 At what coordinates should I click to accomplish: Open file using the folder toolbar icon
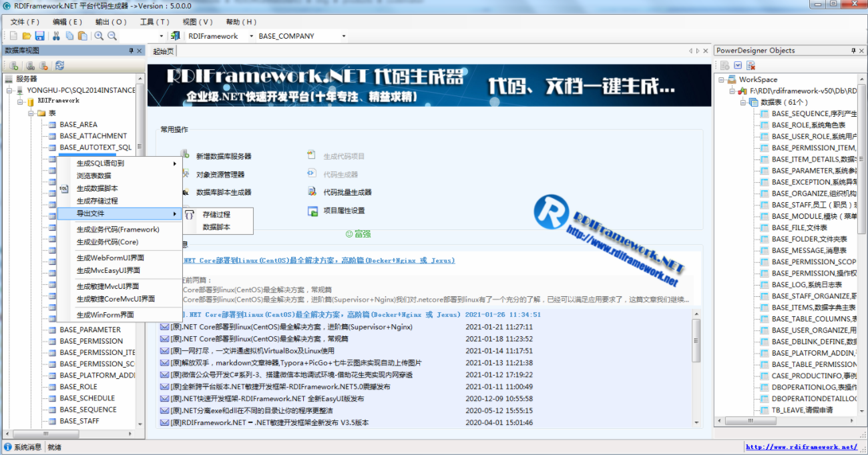pyautogui.click(x=27, y=36)
